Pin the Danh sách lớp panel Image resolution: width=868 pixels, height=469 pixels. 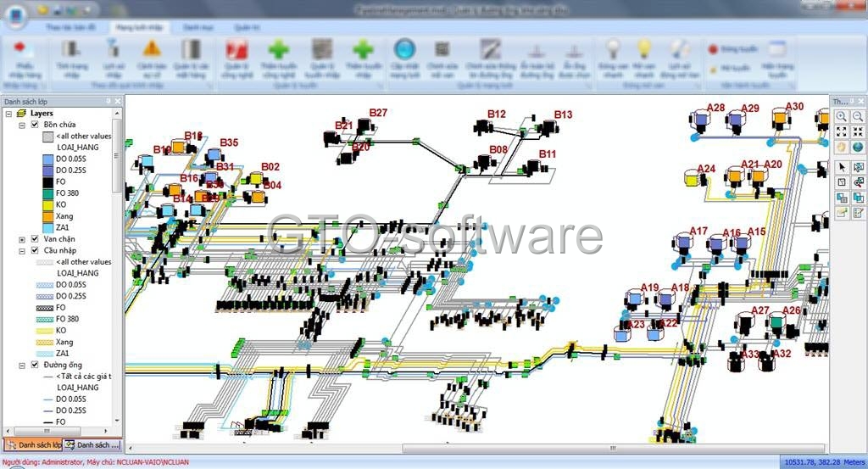(108, 101)
